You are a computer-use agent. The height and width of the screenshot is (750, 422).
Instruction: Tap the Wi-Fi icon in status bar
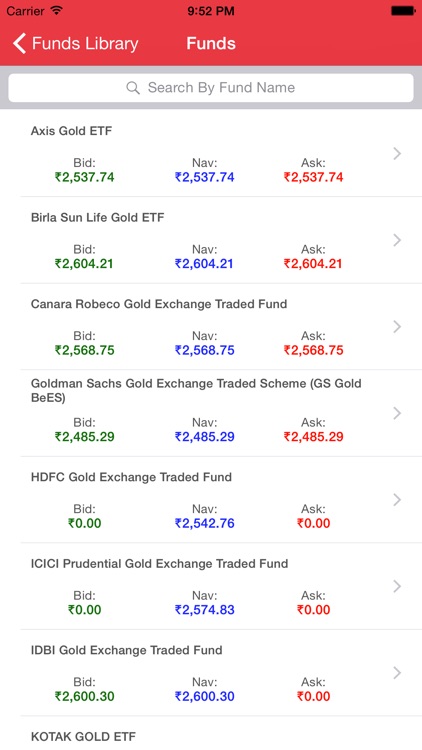coord(56,11)
